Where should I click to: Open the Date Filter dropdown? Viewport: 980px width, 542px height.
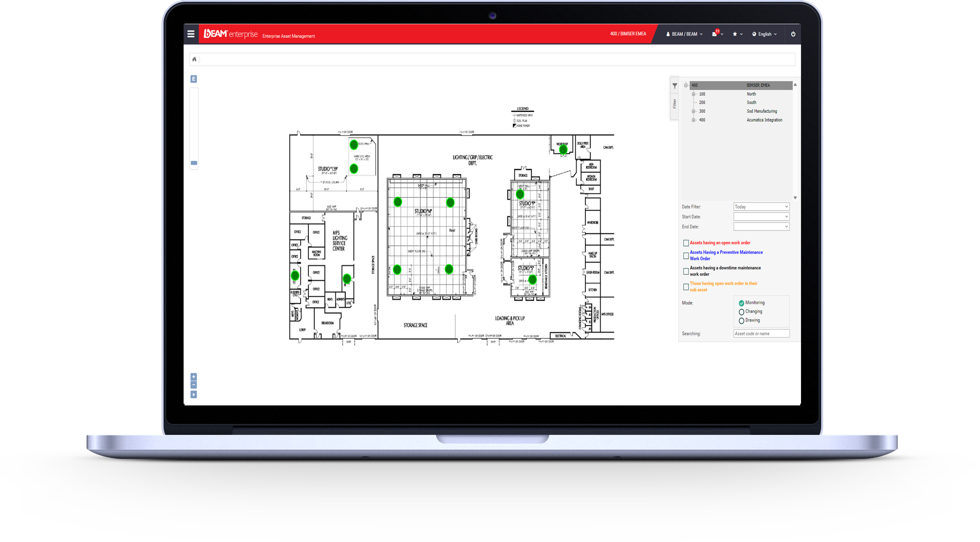point(761,207)
